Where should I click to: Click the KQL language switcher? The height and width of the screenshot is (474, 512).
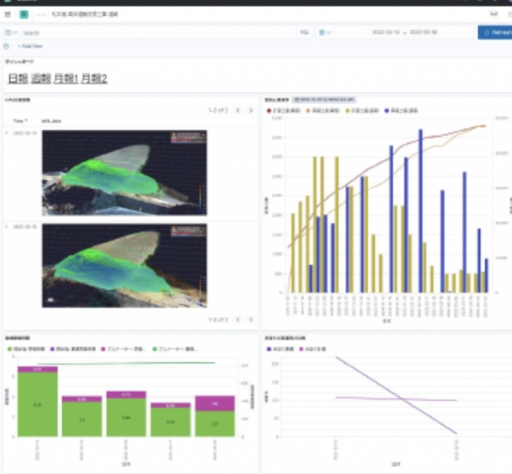tap(305, 32)
